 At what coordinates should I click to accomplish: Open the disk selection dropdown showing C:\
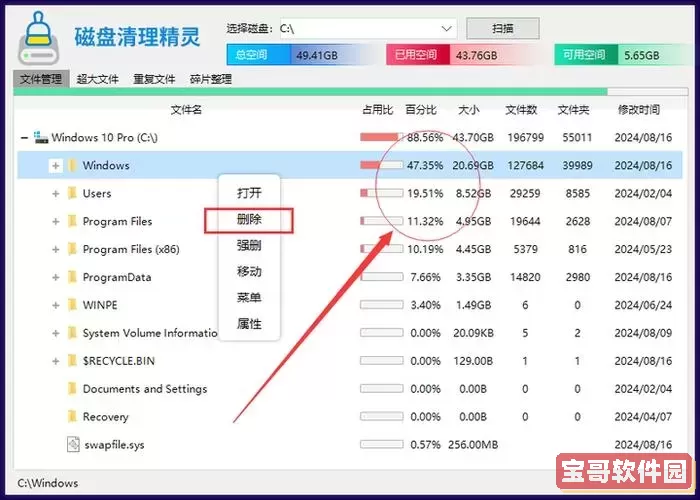pos(448,28)
